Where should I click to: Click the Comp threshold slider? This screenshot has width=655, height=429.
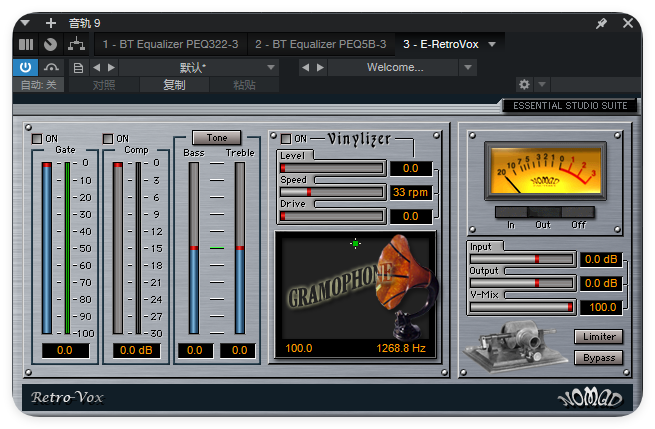tap(118, 248)
